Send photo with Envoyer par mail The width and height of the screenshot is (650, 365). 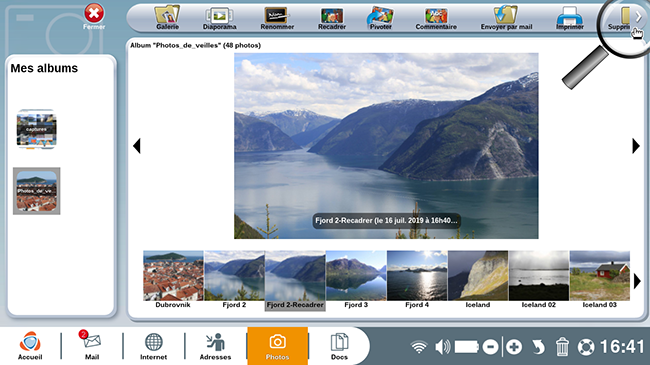click(x=506, y=18)
